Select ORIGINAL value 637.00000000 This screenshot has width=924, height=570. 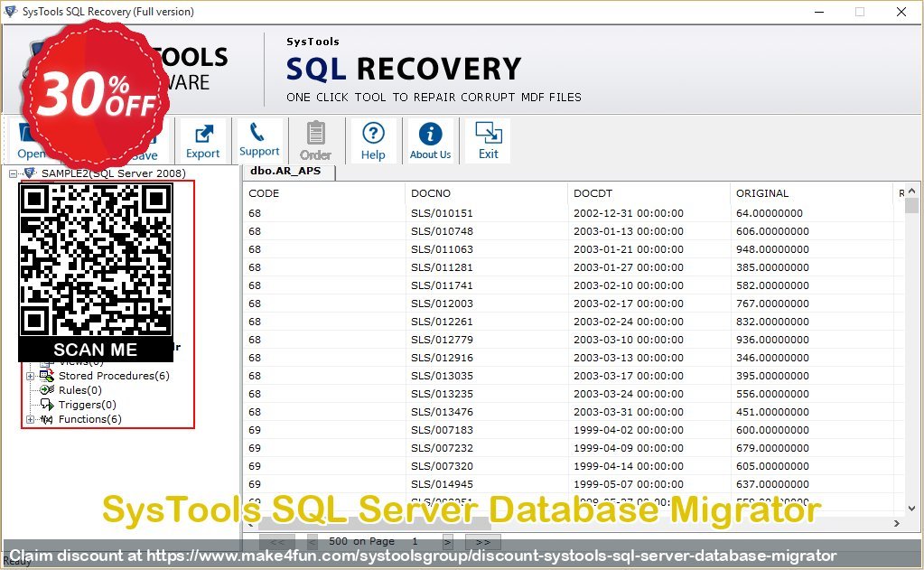tap(772, 484)
